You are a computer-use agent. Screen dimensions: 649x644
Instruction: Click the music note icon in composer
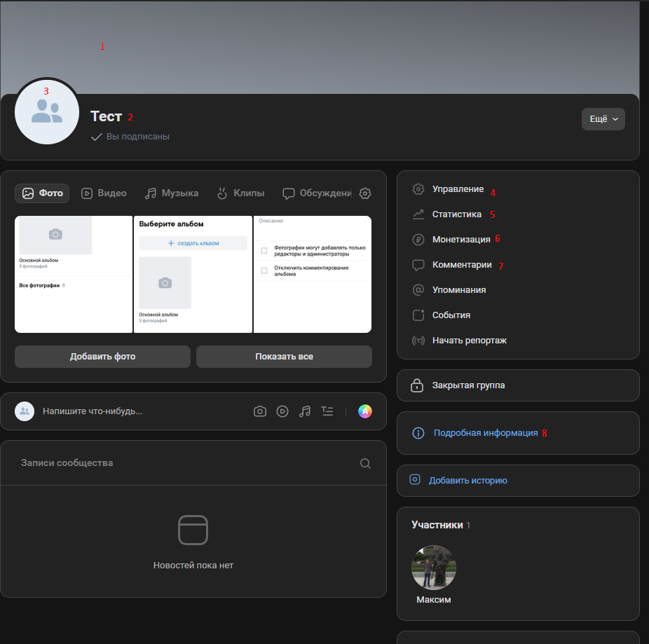(305, 411)
